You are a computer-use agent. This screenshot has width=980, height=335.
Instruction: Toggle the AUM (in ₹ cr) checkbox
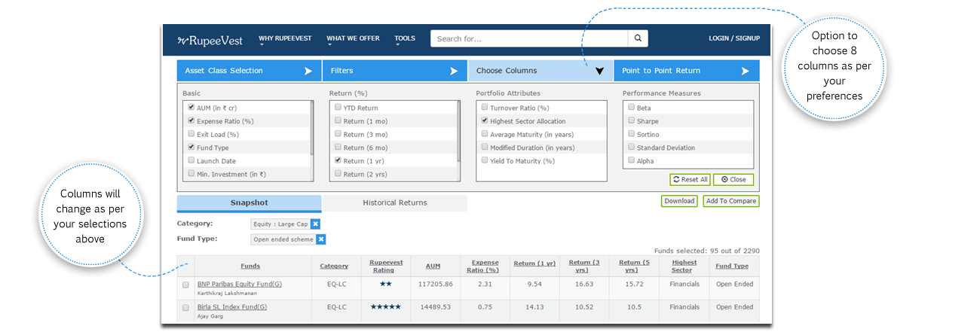pyautogui.click(x=191, y=108)
